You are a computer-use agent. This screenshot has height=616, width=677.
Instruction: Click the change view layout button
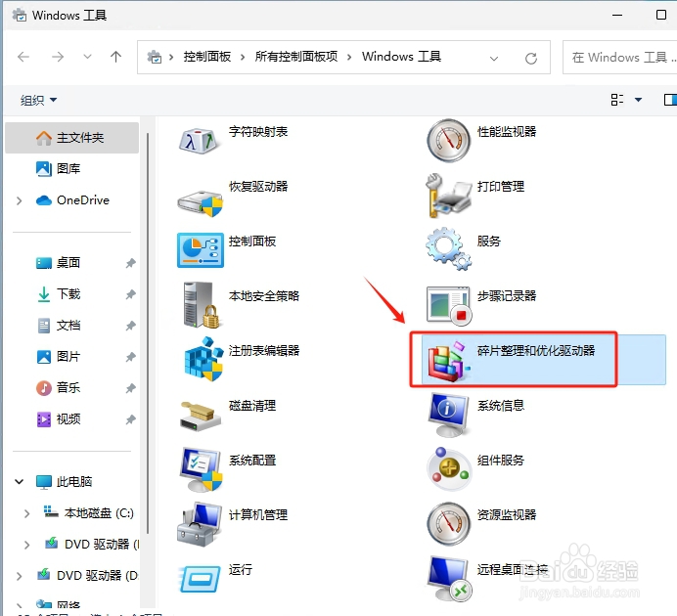click(617, 100)
